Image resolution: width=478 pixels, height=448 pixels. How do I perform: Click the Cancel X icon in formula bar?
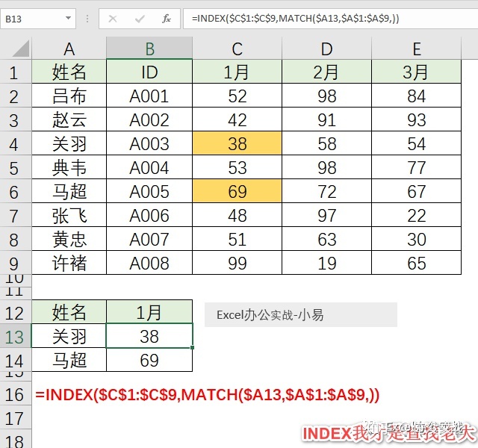pyautogui.click(x=113, y=19)
